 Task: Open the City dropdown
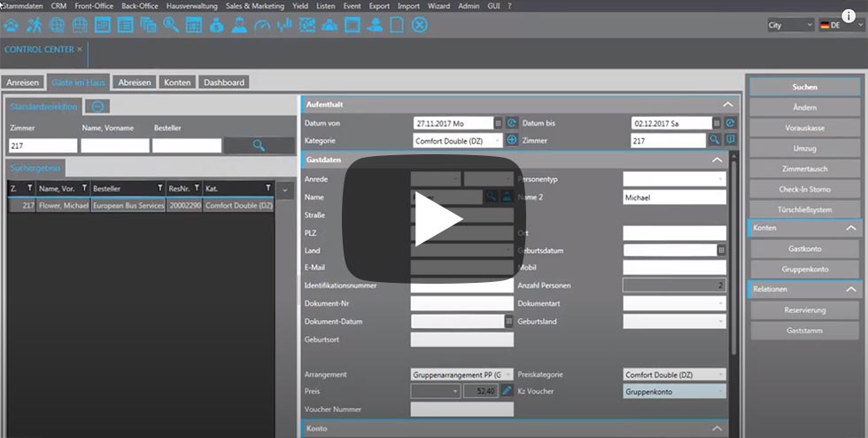(790, 25)
